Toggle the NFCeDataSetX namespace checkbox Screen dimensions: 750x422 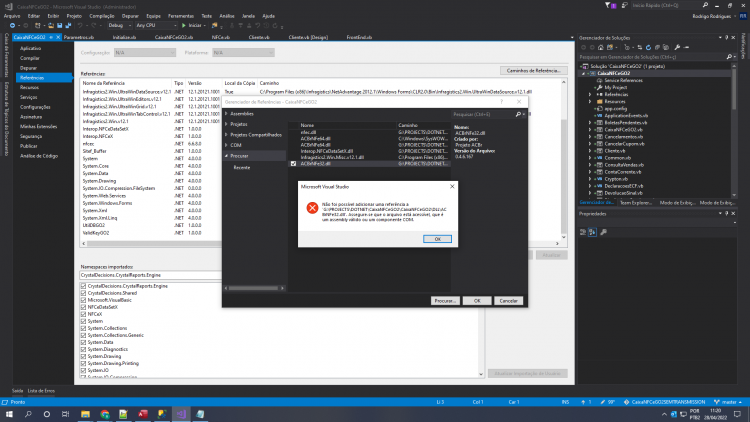84,307
